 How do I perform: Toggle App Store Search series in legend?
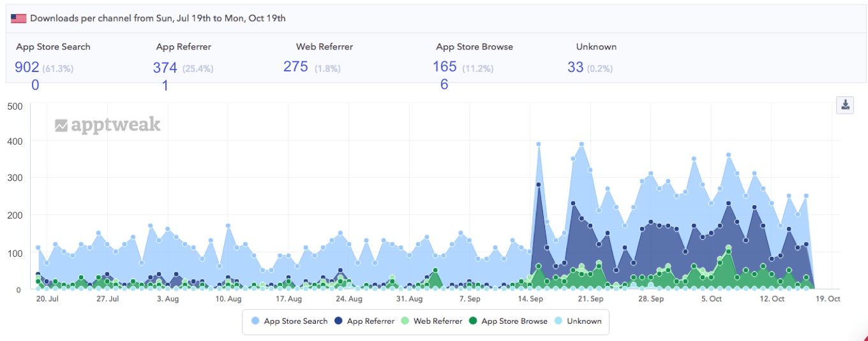coord(289,321)
